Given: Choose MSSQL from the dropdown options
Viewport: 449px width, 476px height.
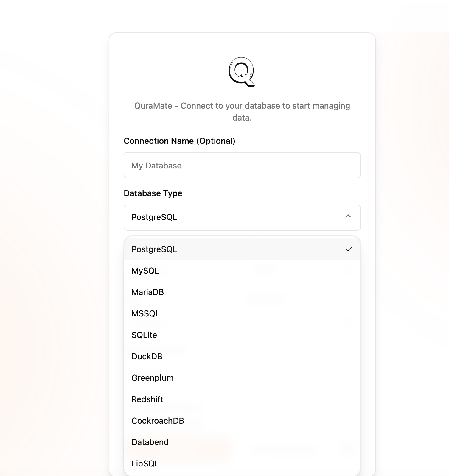Looking at the screenshot, I should click(146, 313).
